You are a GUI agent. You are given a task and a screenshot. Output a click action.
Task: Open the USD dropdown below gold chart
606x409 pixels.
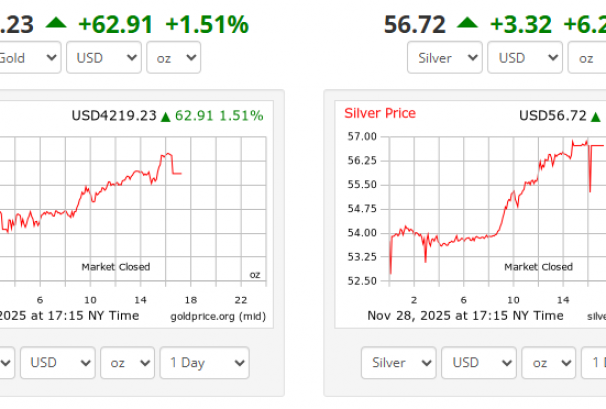coord(57,362)
